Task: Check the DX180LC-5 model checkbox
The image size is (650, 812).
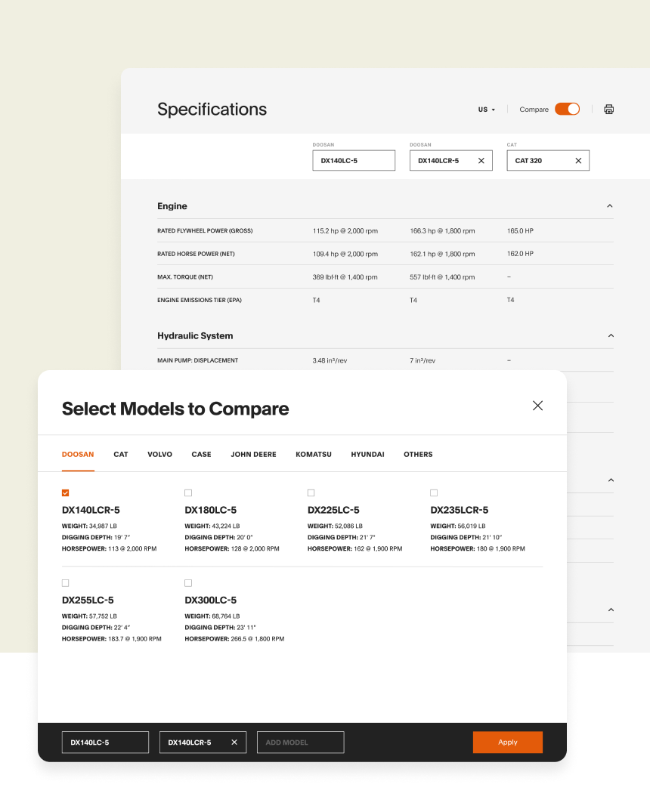Action: click(x=188, y=493)
